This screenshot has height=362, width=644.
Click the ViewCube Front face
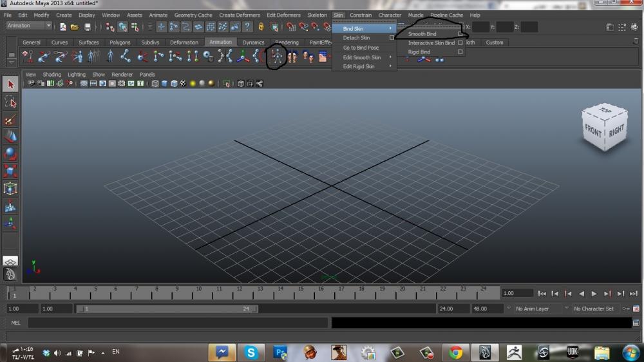point(592,131)
